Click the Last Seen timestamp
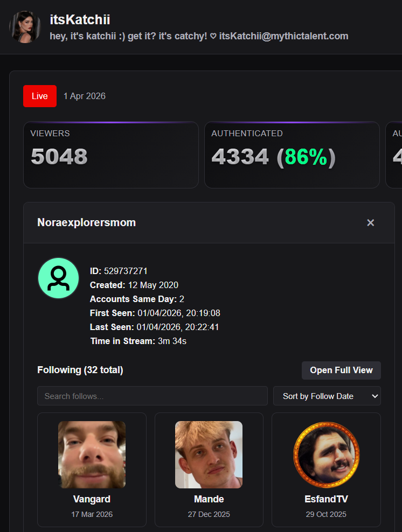This screenshot has height=532, width=402. click(x=178, y=327)
